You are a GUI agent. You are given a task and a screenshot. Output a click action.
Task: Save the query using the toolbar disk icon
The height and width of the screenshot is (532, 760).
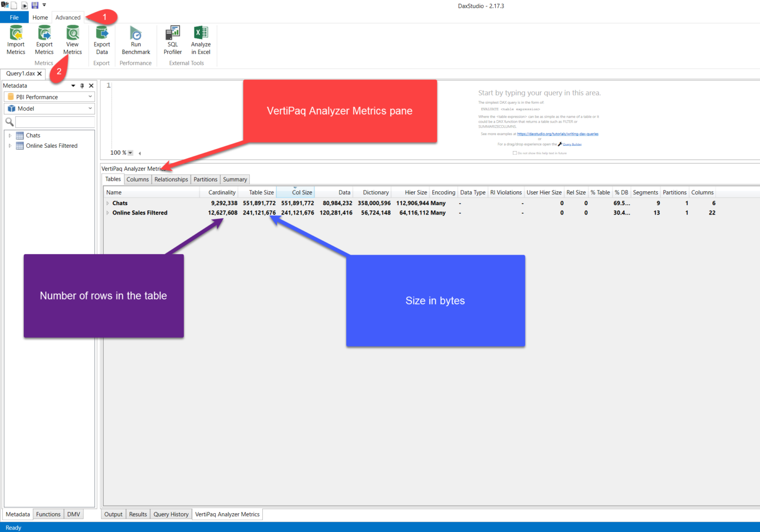[34, 5]
